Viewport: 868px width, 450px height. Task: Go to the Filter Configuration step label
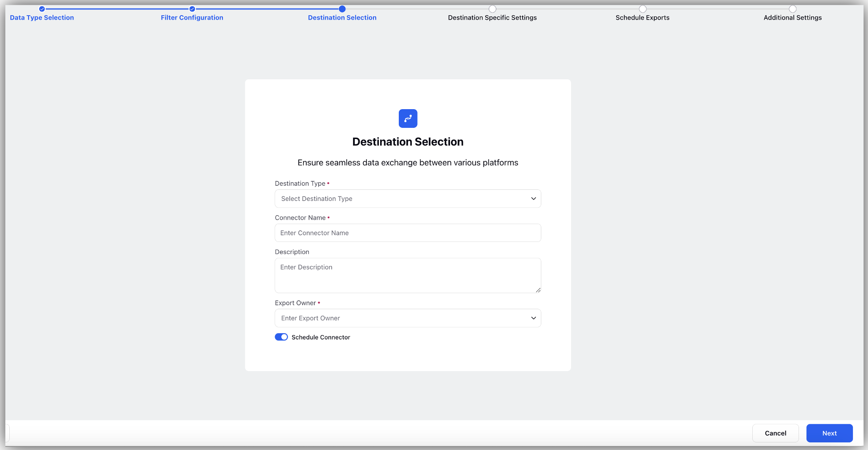pyautogui.click(x=192, y=18)
